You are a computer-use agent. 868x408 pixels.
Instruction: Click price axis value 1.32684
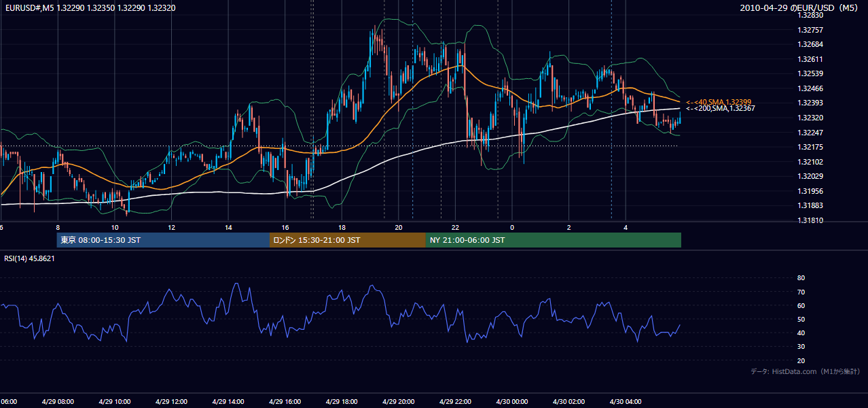pyautogui.click(x=810, y=44)
